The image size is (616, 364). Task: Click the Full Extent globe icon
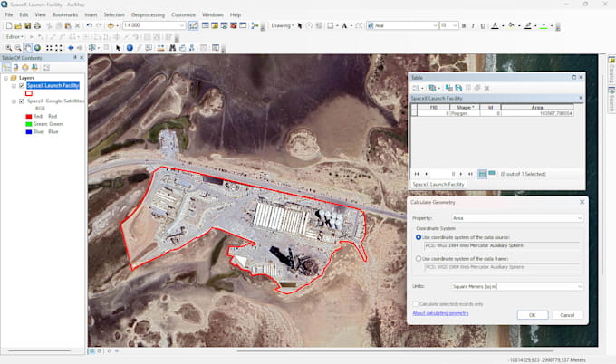(x=37, y=48)
